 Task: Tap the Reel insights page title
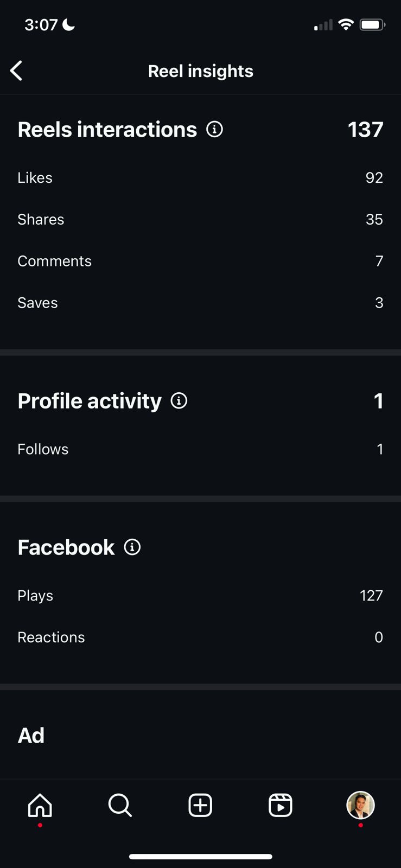click(200, 71)
